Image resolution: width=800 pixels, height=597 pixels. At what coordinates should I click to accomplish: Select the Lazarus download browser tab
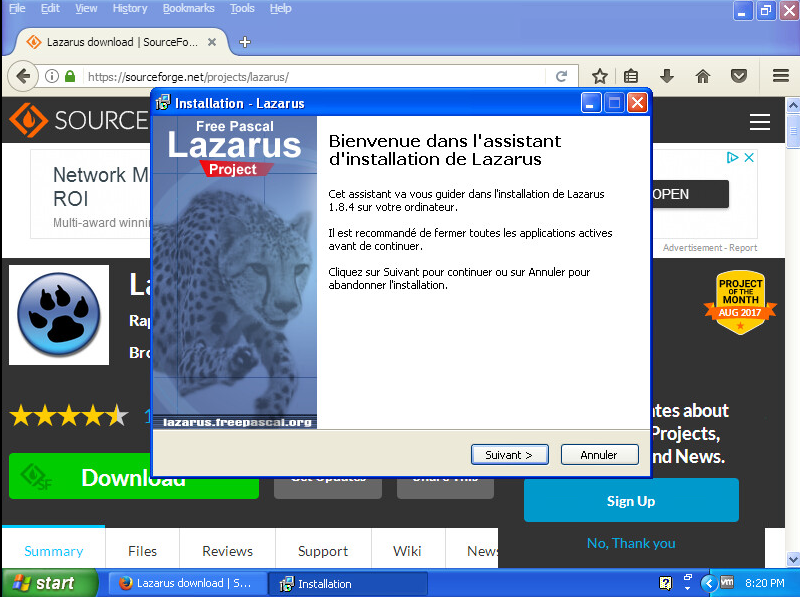click(121, 42)
